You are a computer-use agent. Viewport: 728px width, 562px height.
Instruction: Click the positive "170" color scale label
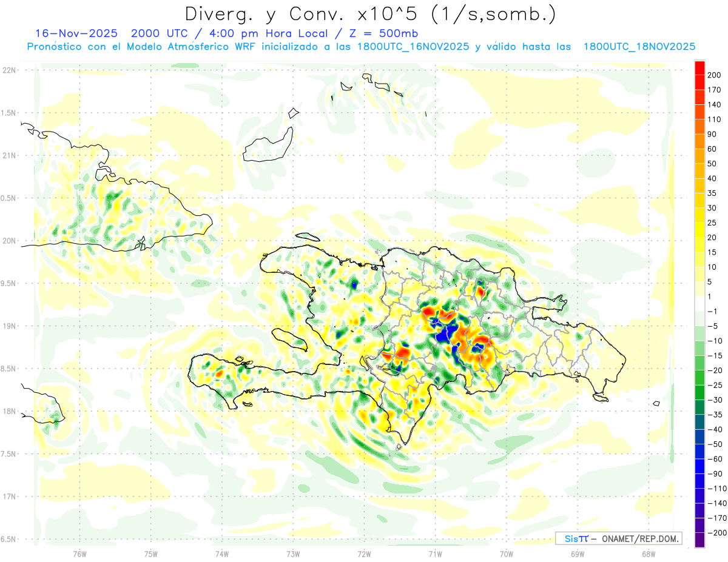point(714,90)
